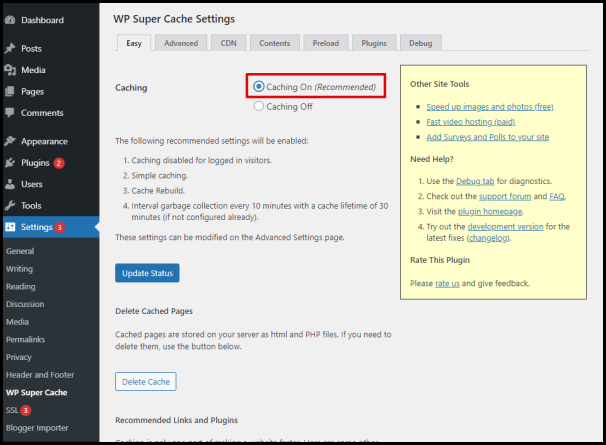Open the CDN tab
This screenshot has height=445, width=606.
pyautogui.click(x=228, y=43)
